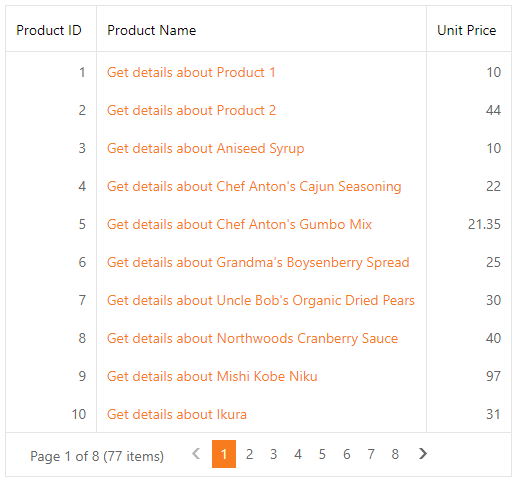Open details link for Product 2

tap(191, 110)
